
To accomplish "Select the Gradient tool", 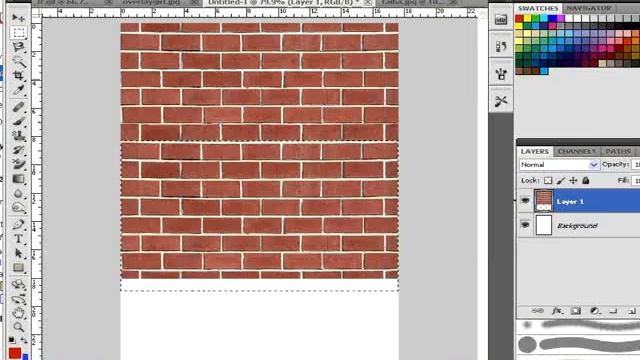I will point(18,179).
